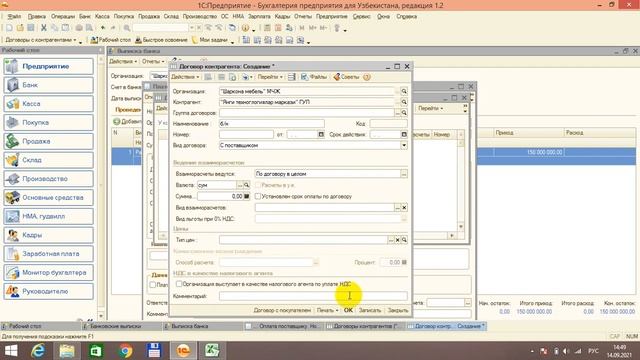Click OK button in contract dialog

click(348, 310)
